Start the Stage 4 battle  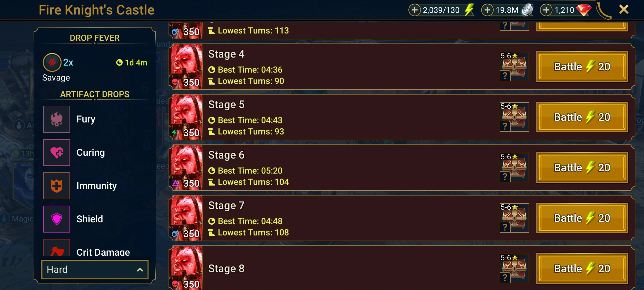[x=582, y=67]
